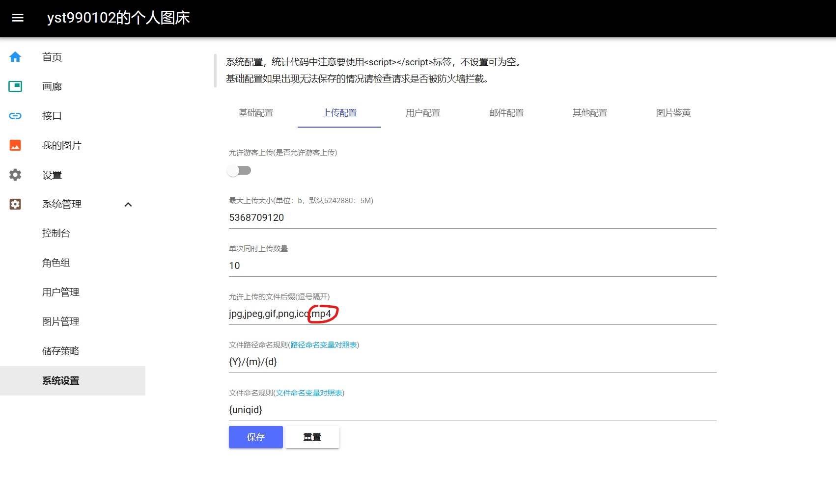Click the home icon for 首页
Screen dimensions: 836x504
pyautogui.click(x=15, y=57)
